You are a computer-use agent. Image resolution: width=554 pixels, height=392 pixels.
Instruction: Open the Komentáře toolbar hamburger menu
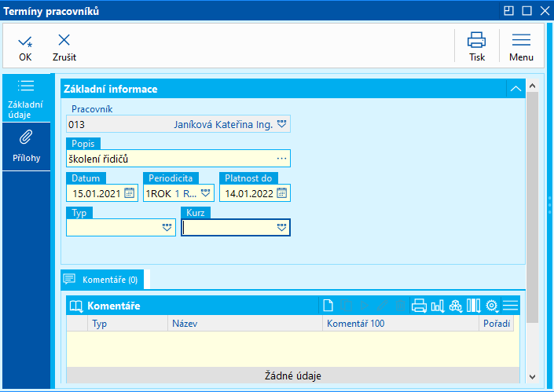pyautogui.click(x=510, y=306)
